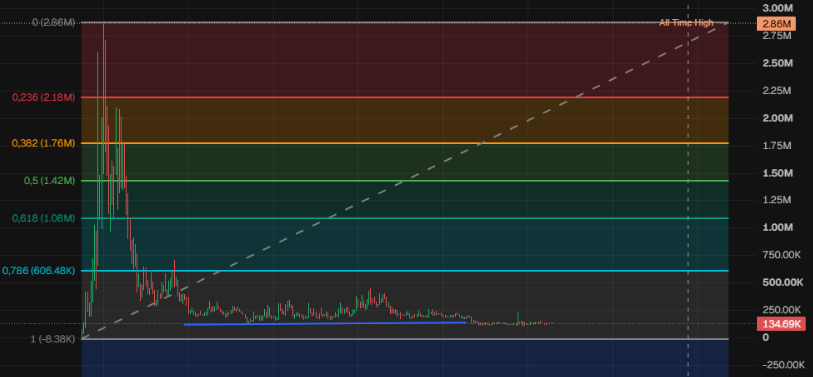Viewport: 813px width, 377px height.
Task: Click the 2.50M price axis label
Action: [x=778, y=63]
